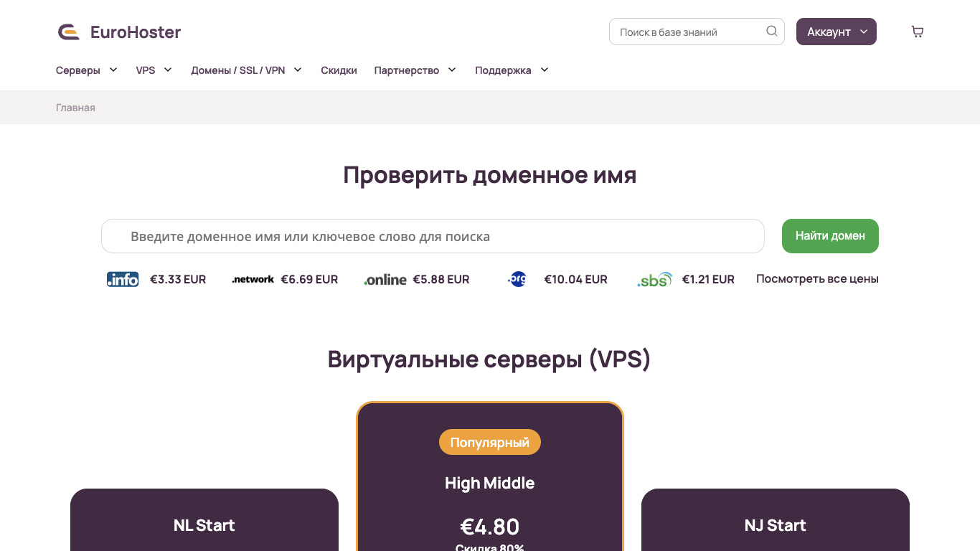The image size is (980, 551).
Task: Select the .pro domain zone icon
Action: (x=517, y=279)
